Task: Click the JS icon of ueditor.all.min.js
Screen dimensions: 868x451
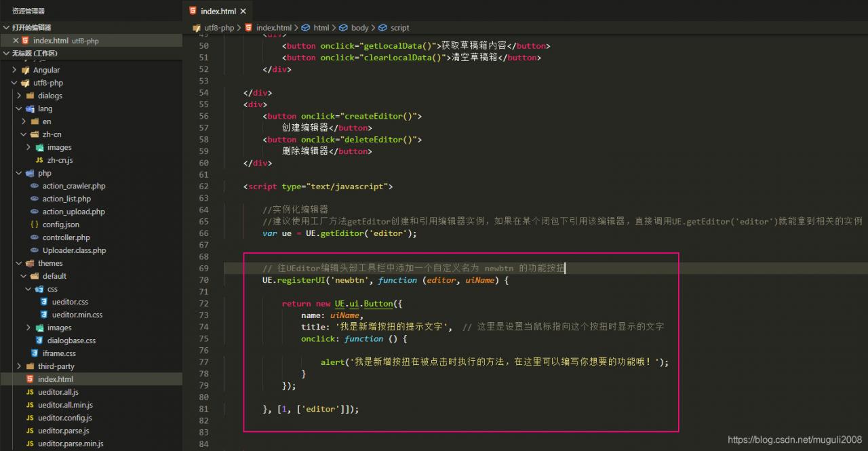Action: pyautogui.click(x=30, y=405)
